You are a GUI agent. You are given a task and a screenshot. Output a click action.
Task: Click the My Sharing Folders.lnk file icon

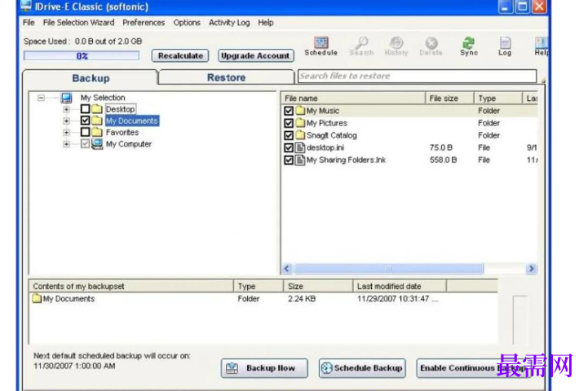click(299, 160)
